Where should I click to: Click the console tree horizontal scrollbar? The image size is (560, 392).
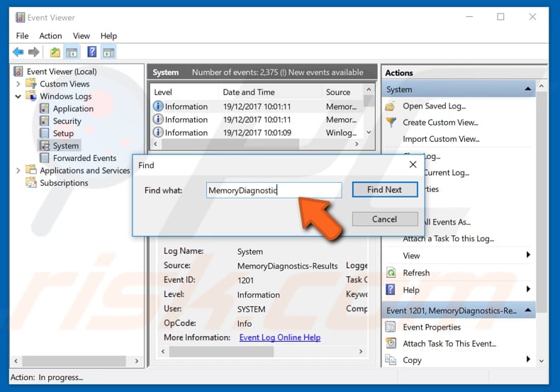tap(74, 361)
